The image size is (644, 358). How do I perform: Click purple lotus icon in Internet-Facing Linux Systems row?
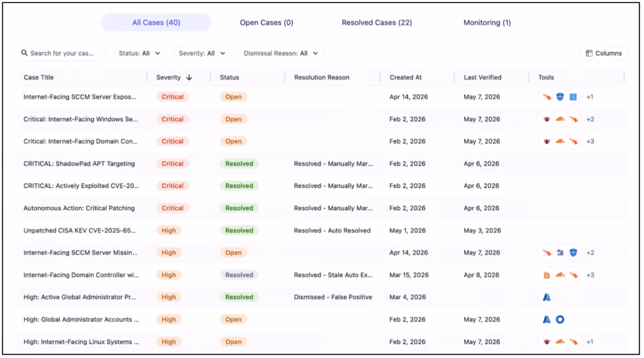coord(547,342)
